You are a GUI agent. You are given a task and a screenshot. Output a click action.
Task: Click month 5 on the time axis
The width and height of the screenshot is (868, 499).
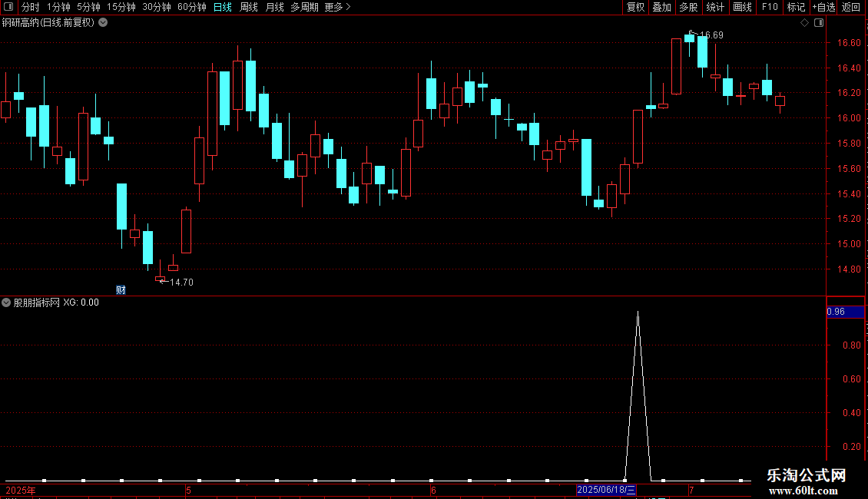tap(189, 490)
